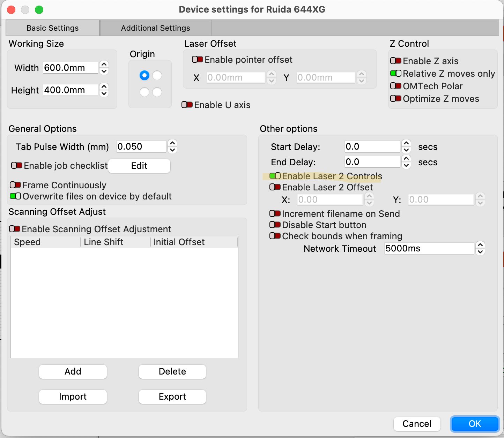
Task: Disable Enable Laser 2 Controls switch
Action: (x=275, y=176)
